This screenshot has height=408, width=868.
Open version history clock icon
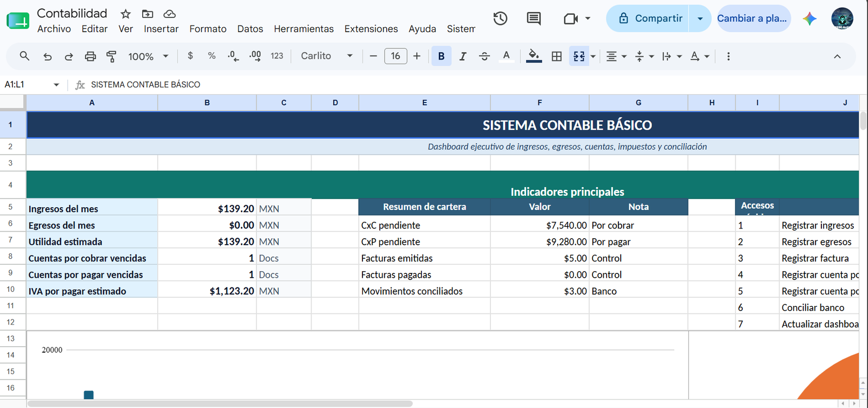coord(500,18)
